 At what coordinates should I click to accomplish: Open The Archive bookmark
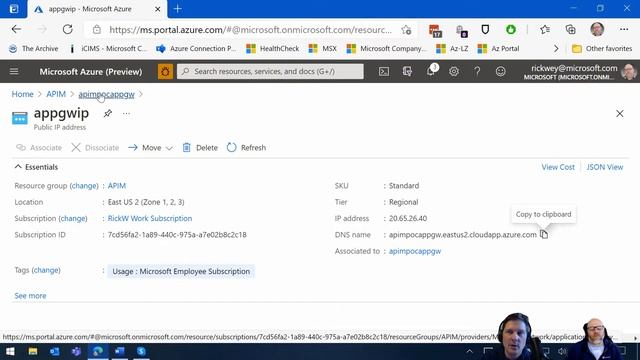point(34,49)
